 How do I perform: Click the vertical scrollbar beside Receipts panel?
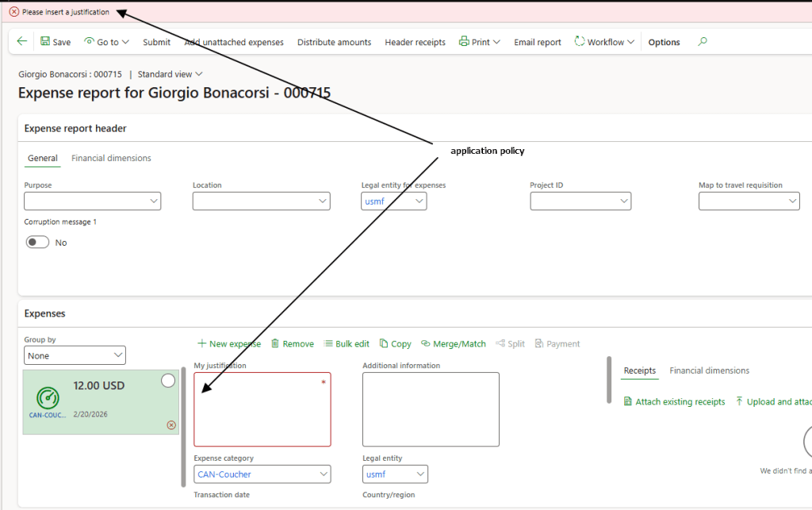609,379
